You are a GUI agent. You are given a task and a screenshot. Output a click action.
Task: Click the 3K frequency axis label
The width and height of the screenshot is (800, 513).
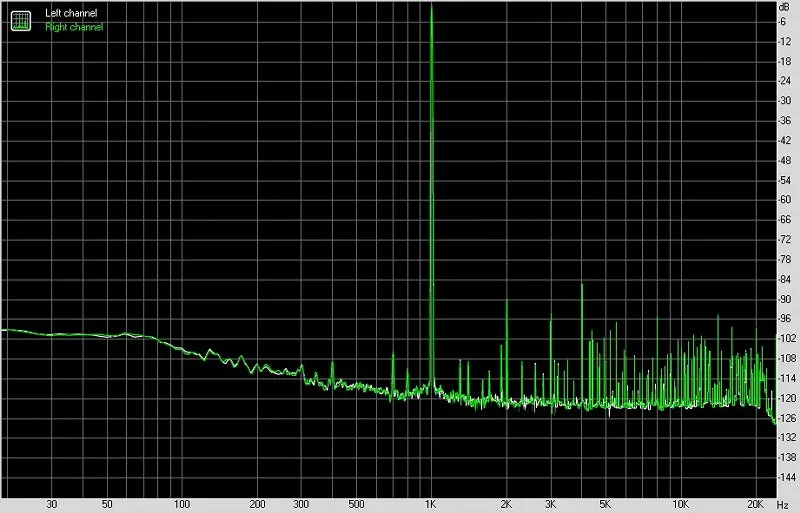550,505
